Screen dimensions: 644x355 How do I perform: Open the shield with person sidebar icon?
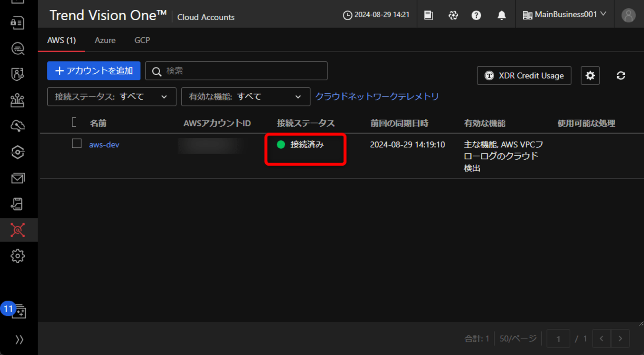18,74
